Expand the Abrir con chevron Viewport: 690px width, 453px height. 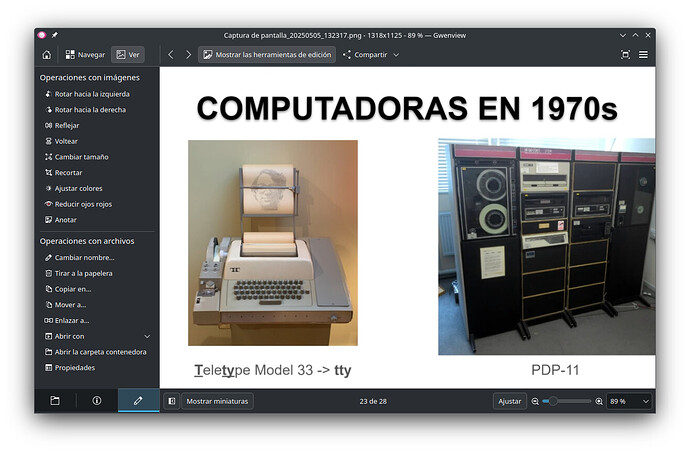[x=147, y=336]
